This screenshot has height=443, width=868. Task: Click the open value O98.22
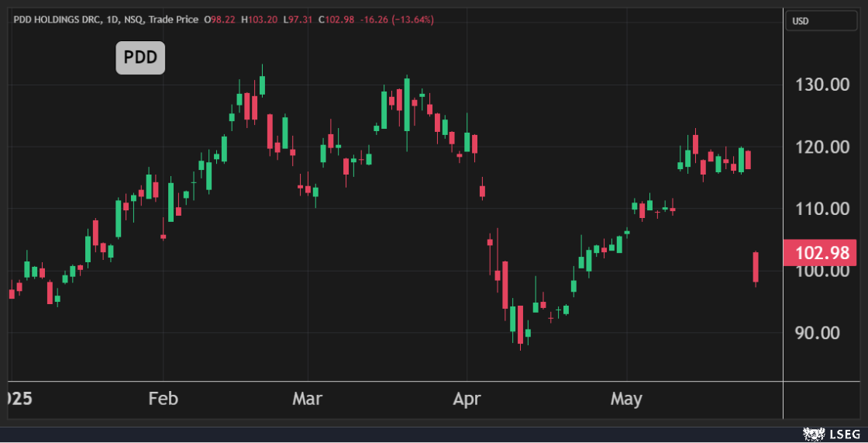point(219,19)
